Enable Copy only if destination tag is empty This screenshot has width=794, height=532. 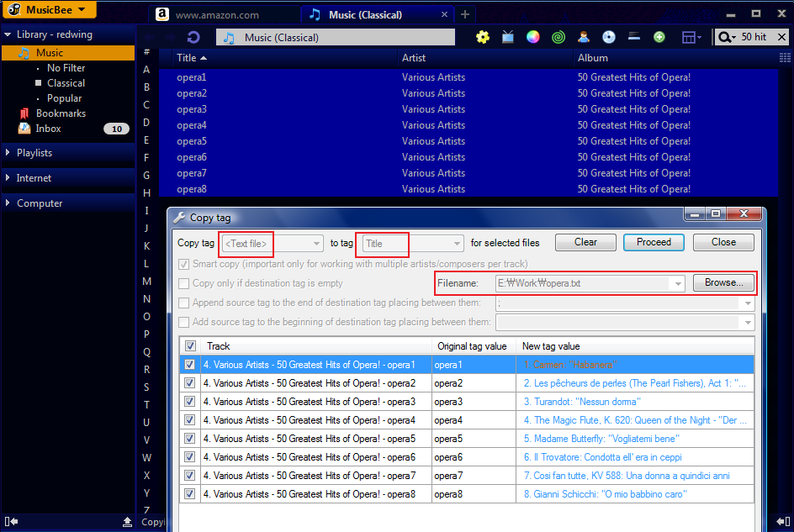[184, 283]
